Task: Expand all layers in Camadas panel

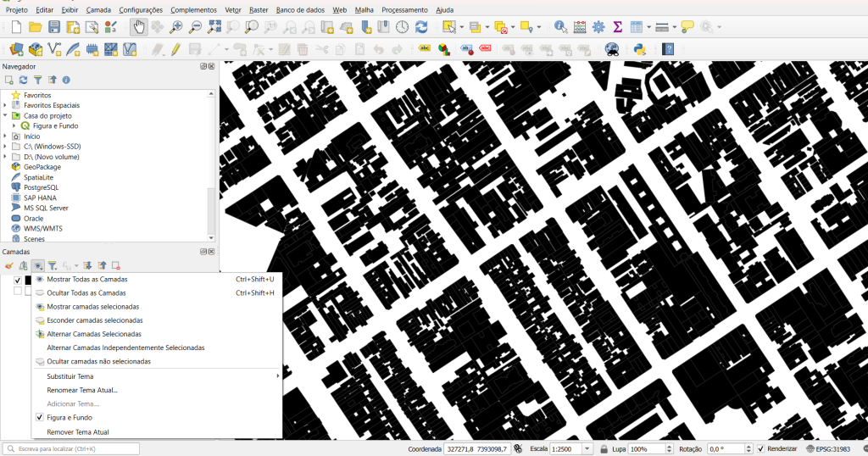Action: 87,265
